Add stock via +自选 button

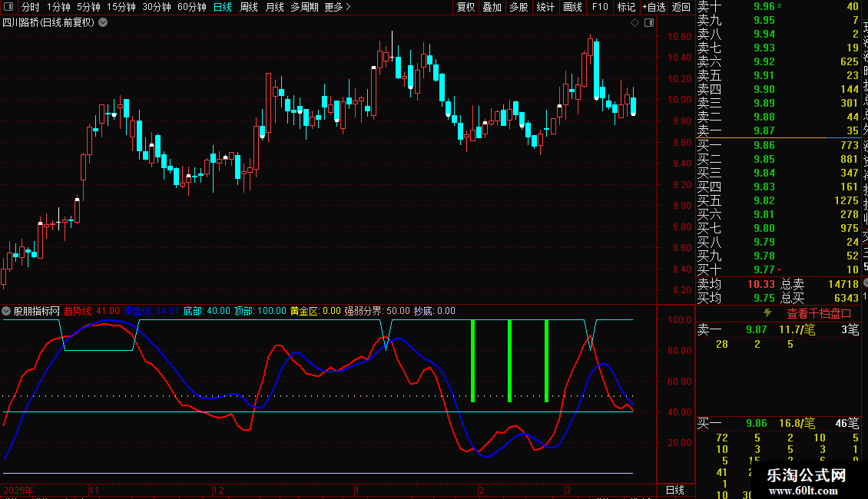(x=654, y=7)
